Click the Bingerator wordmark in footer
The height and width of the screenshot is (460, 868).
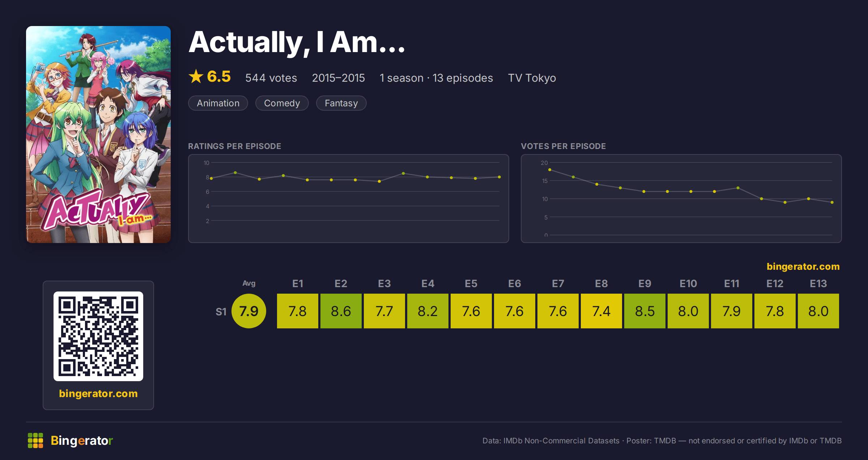82,440
